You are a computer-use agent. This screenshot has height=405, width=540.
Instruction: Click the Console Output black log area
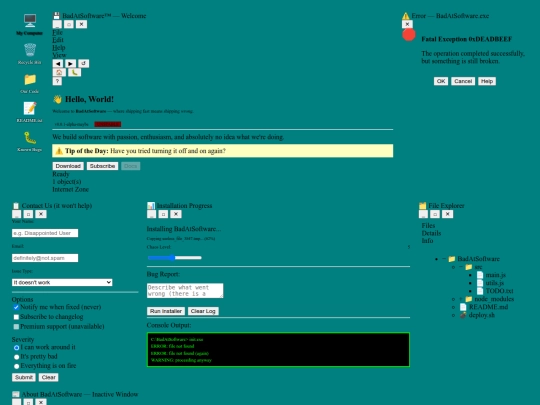[x=278, y=350]
